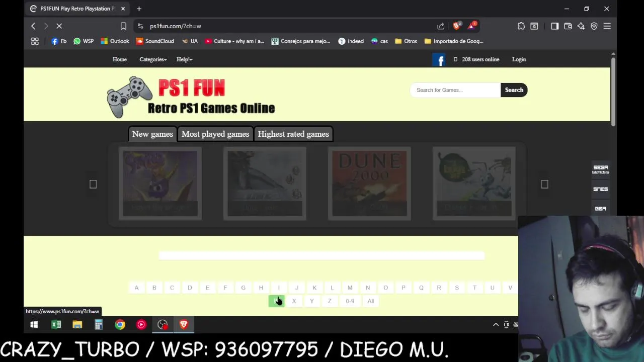Open the extensions puzzle icon
The height and width of the screenshot is (362, 644).
(521, 26)
